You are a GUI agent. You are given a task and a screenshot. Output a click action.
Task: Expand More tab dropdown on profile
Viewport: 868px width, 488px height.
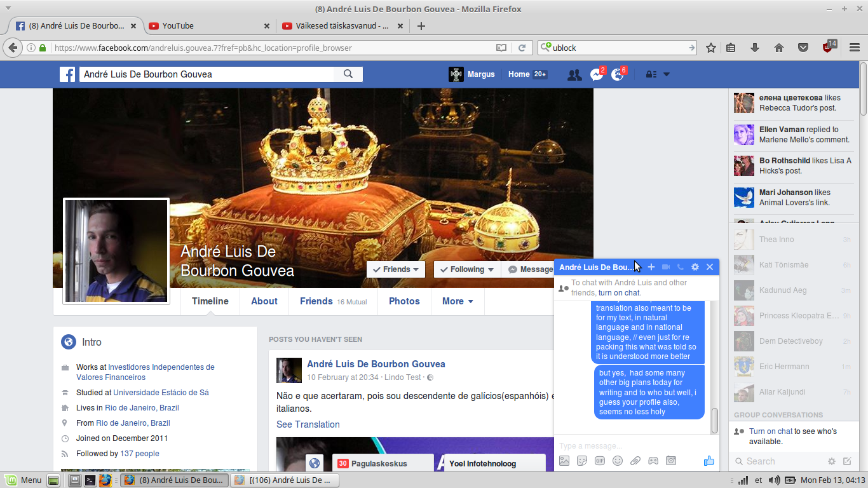click(458, 301)
